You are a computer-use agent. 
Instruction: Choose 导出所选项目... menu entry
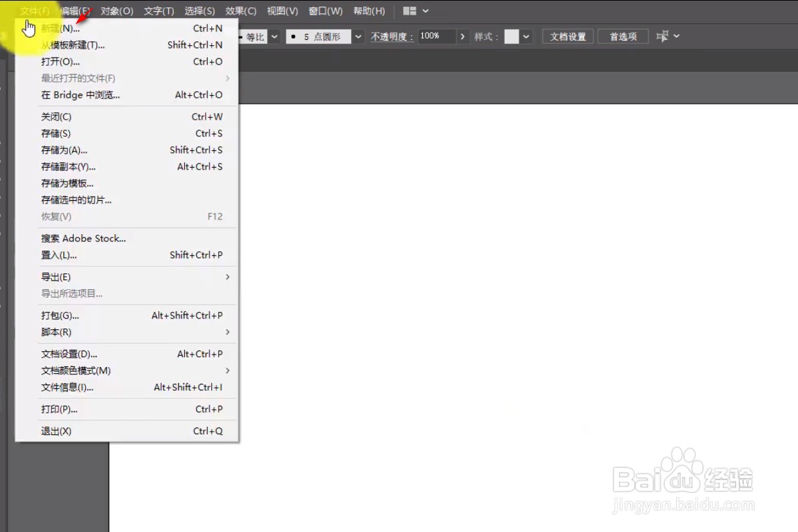point(126,294)
